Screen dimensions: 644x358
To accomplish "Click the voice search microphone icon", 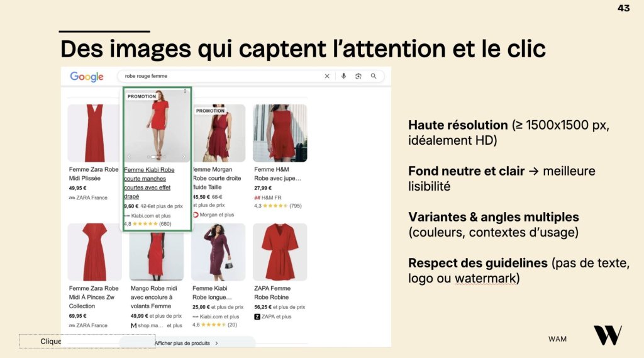I will pos(344,76).
